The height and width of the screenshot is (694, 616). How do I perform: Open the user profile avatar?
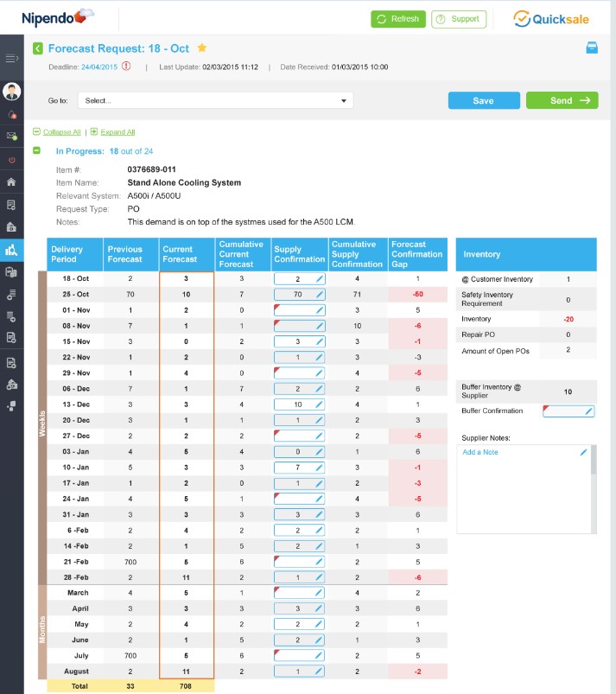(x=11, y=91)
